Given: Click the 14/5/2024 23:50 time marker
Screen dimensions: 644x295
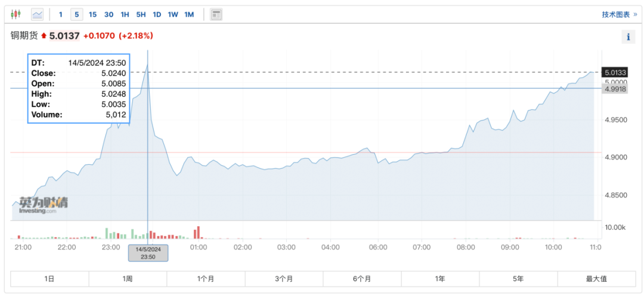Looking at the screenshot, I should [148, 253].
